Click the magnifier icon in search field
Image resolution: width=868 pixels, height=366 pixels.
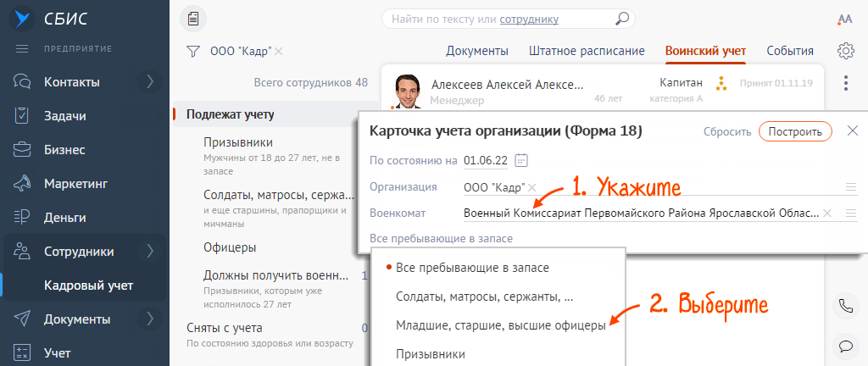point(622,19)
